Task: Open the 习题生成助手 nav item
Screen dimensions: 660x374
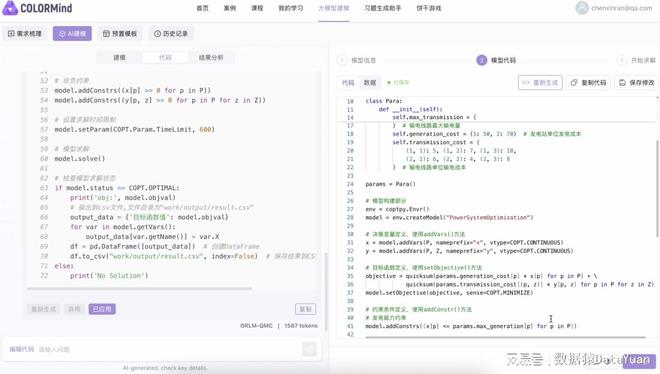Action: (383, 8)
